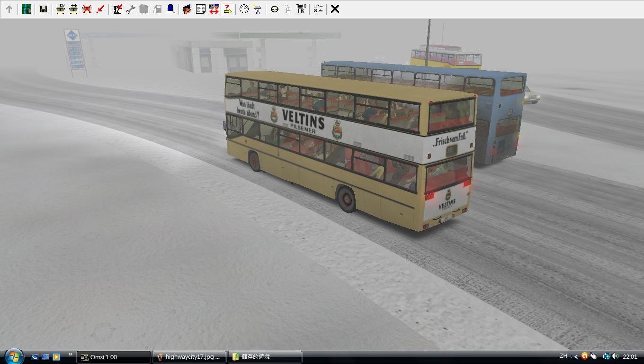Open the highwaycity17.jpg taskbar window

[x=189, y=357]
